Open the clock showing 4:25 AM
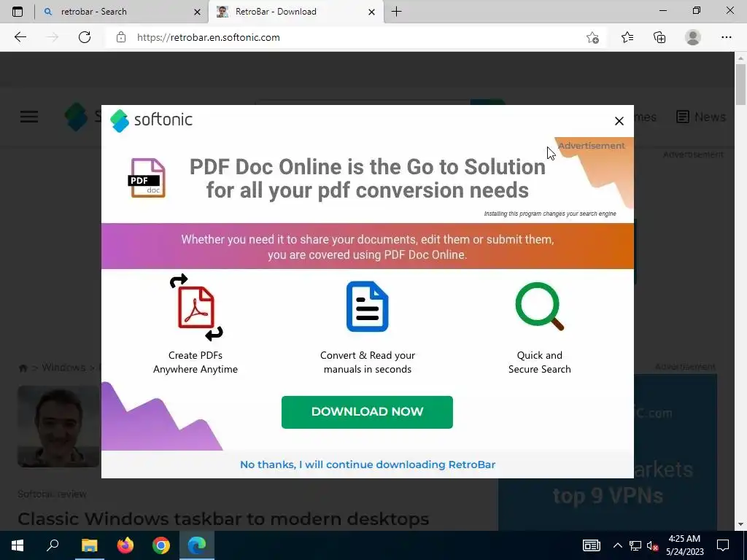Viewport: 747px width, 560px height. coord(684,545)
